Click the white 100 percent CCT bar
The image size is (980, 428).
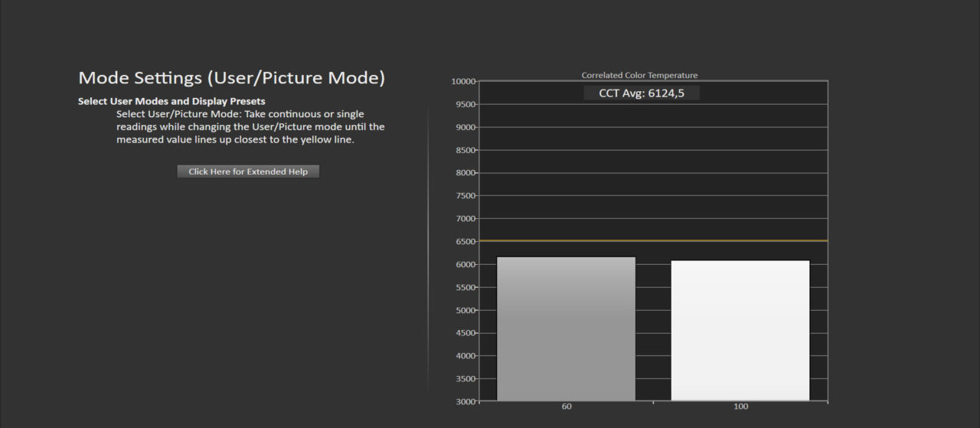[740, 330]
